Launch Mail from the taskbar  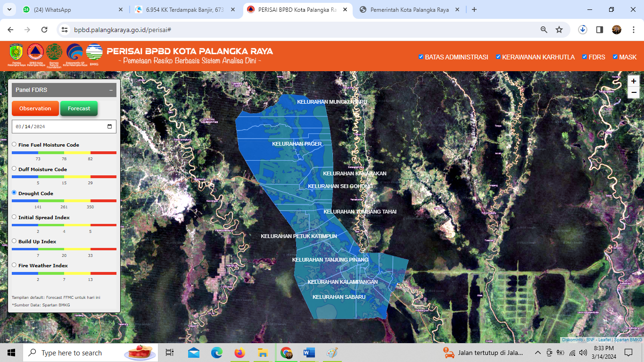(x=194, y=353)
